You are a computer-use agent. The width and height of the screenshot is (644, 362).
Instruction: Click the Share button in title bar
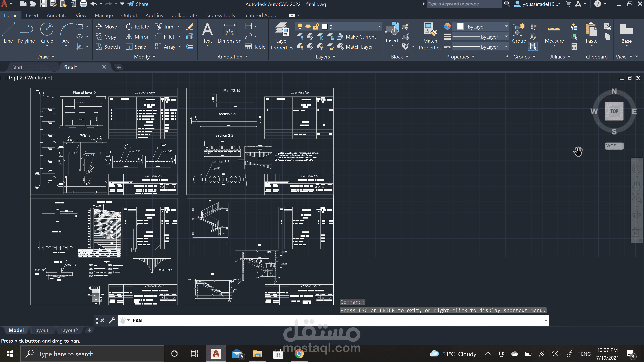click(138, 4)
